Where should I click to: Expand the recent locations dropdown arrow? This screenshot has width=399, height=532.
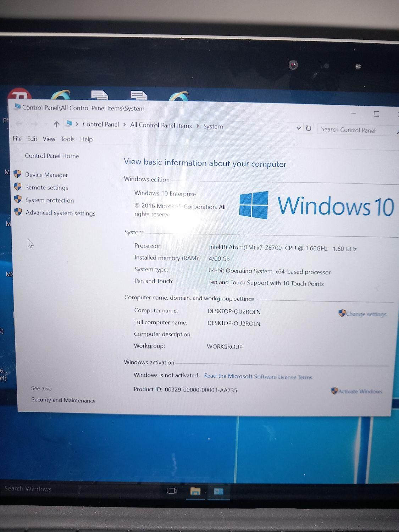(x=46, y=124)
